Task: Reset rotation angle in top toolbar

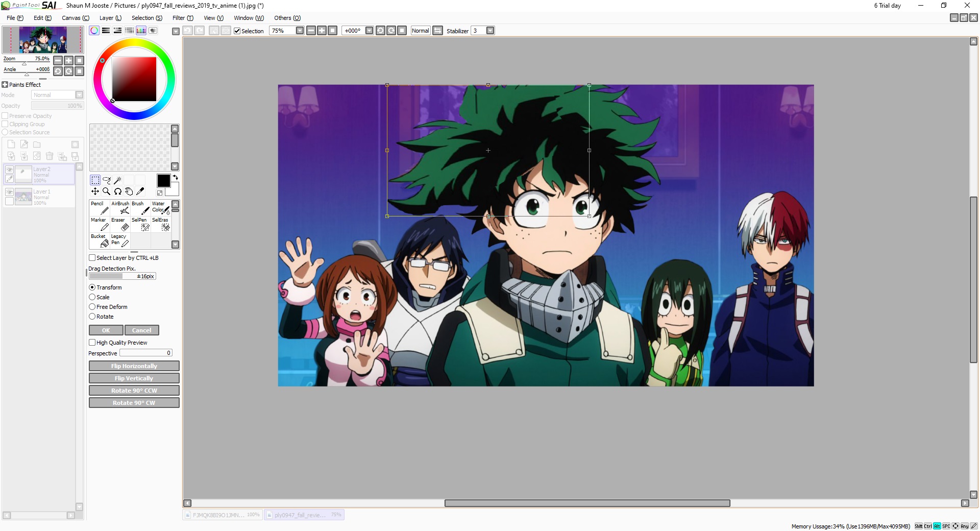Action: (402, 31)
